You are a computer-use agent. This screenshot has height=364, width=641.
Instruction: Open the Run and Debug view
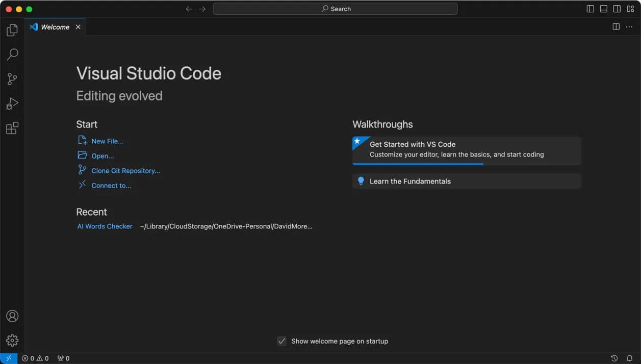point(11,103)
